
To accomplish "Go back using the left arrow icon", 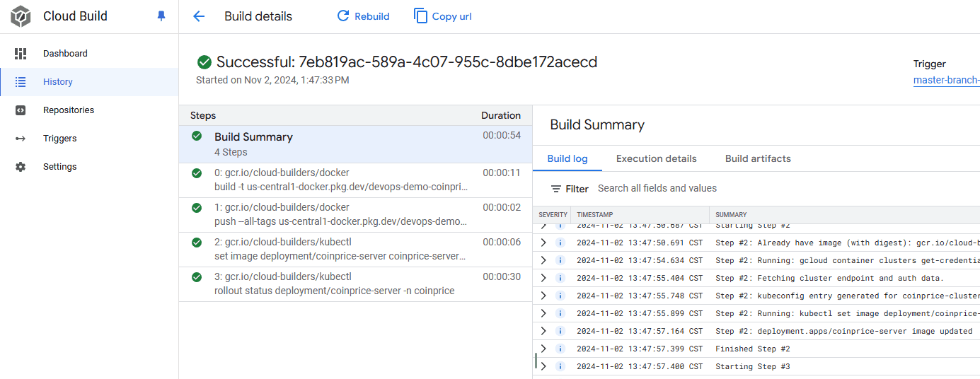I will (199, 16).
